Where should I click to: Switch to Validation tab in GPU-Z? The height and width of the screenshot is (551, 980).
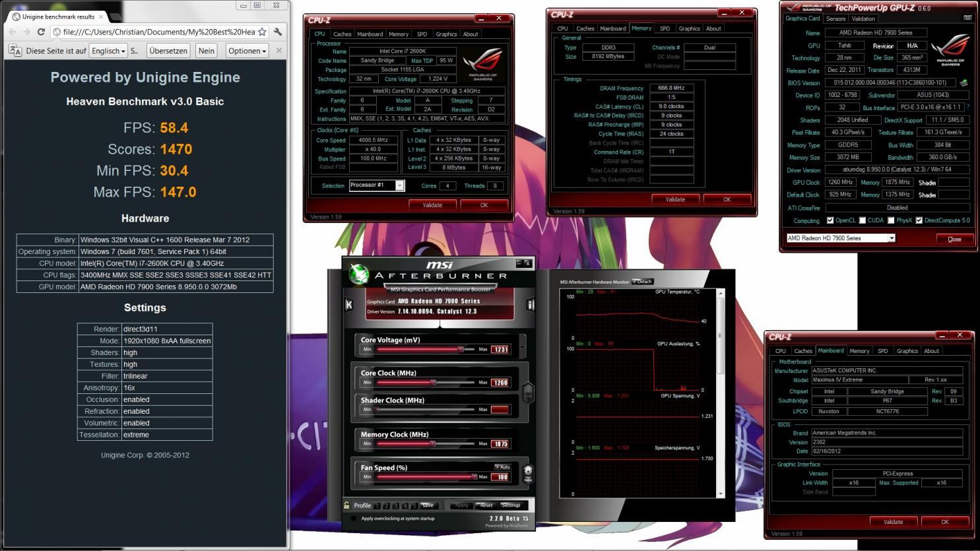click(x=863, y=18)
